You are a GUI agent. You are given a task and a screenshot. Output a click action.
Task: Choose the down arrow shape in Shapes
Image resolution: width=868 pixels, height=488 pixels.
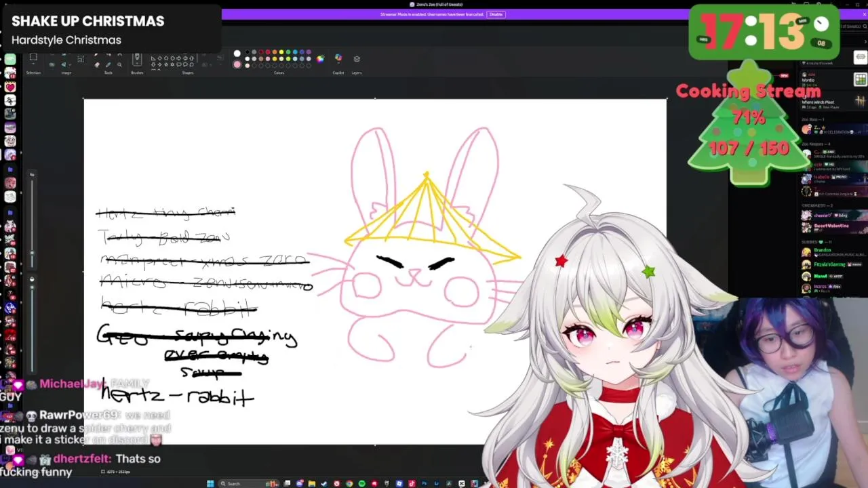tap(153, 64)
